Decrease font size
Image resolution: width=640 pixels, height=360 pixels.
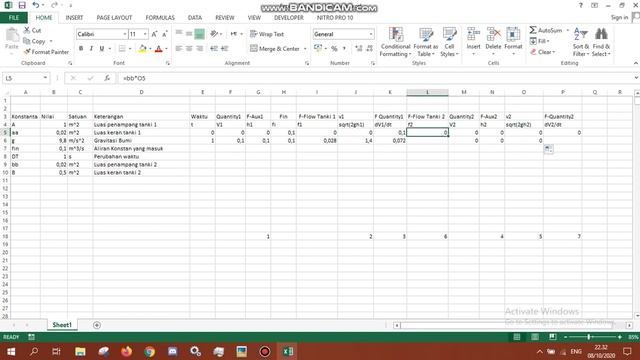point(164,34)
